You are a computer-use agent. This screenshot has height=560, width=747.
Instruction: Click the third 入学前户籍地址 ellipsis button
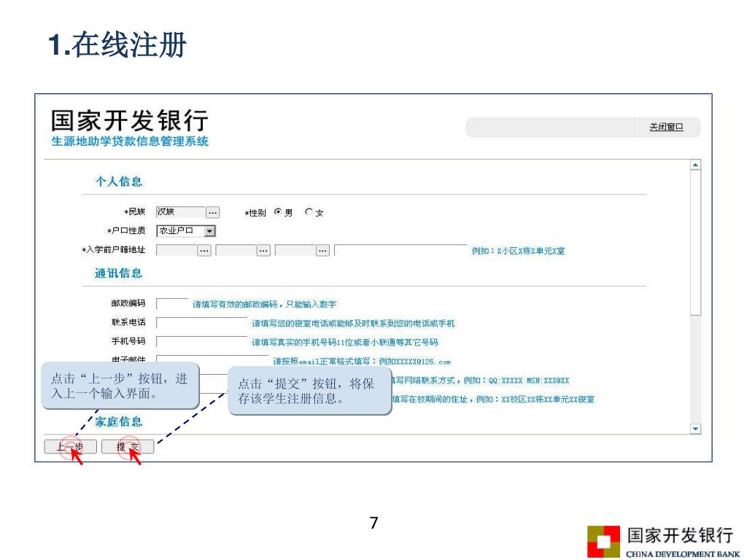[x=322, y=251]
